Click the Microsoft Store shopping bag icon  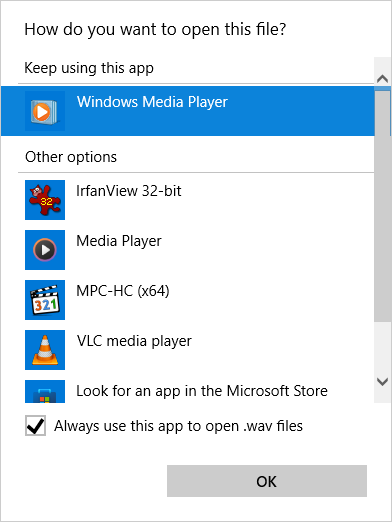pyautogui.click(x=45, y=391)
